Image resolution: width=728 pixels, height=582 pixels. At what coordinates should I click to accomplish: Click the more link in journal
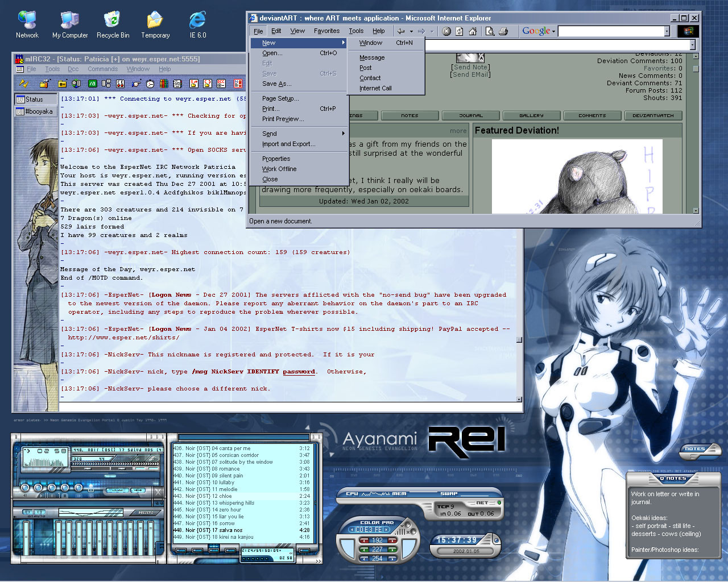pyautogui.click(x=458, y=131)
